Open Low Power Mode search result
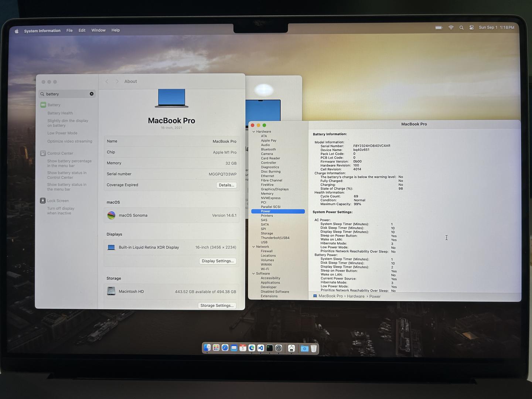Viewport: 532px width, 399px height. (62, 133)
